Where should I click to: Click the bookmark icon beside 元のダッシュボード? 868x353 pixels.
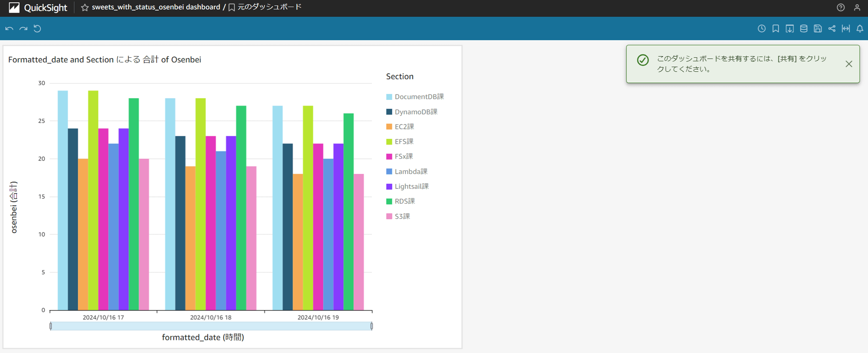(x=232, y=7)
